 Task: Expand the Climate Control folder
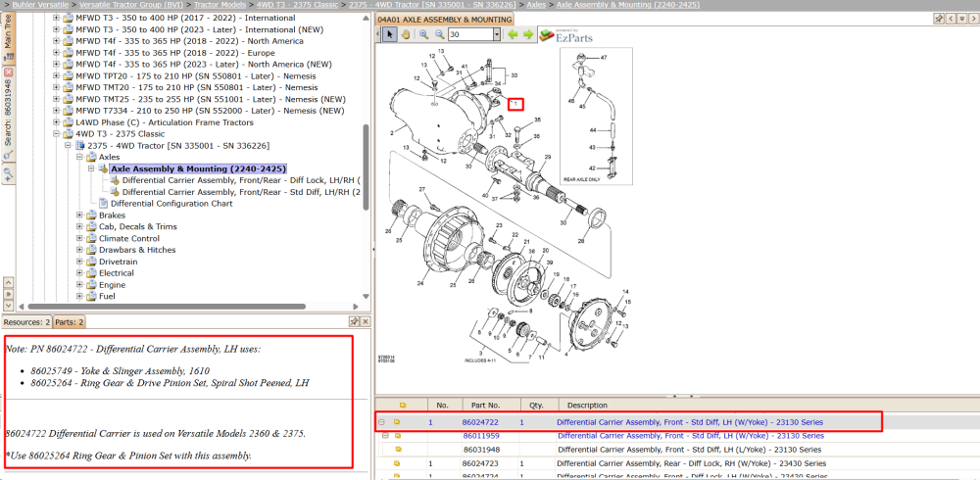pos(79,239)
